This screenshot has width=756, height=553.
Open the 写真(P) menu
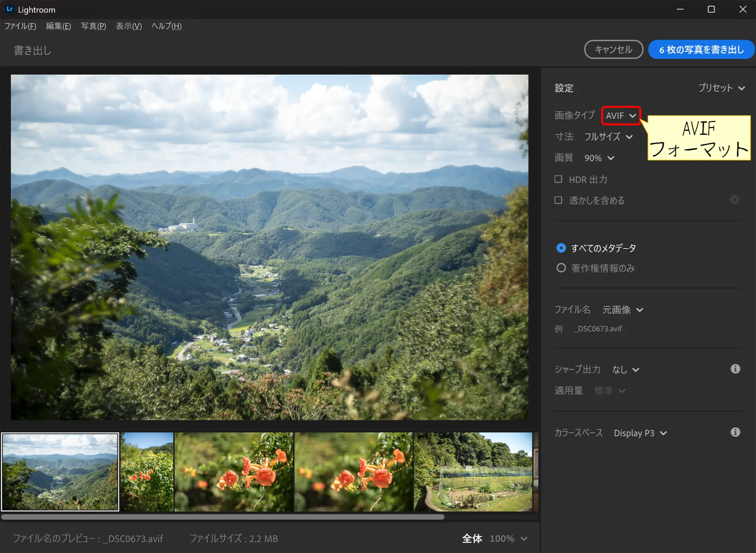tap(93, 26)
